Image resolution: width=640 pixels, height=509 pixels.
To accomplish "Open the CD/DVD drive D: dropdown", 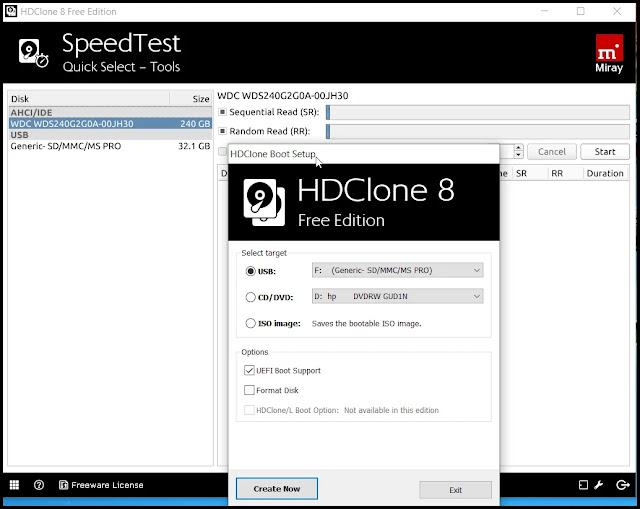I will (x=398, y=296).
